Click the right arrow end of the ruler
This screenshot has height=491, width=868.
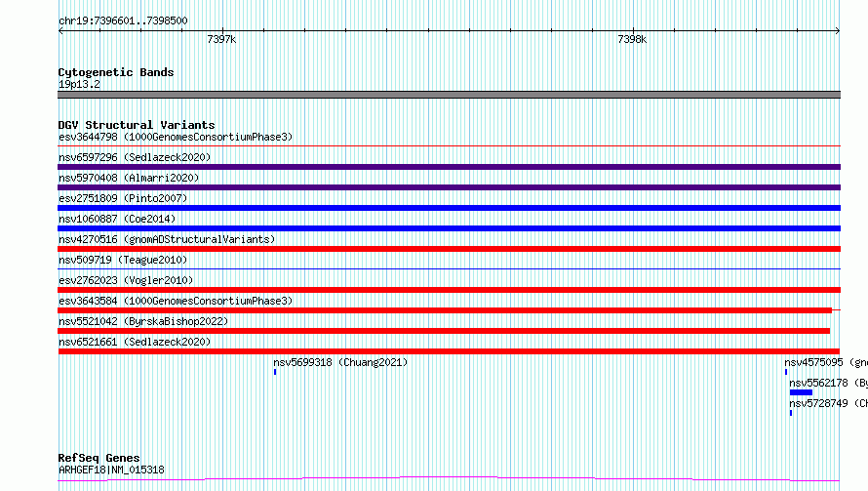(x=837, y=31)
